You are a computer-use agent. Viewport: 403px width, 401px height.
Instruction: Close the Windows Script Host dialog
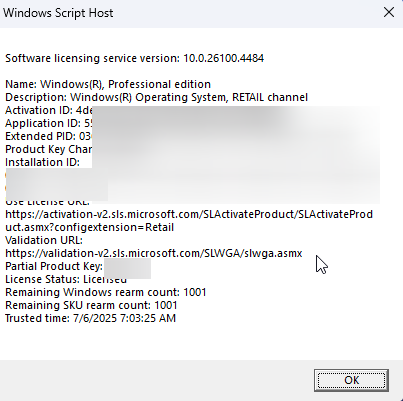[x=389, y=13]
